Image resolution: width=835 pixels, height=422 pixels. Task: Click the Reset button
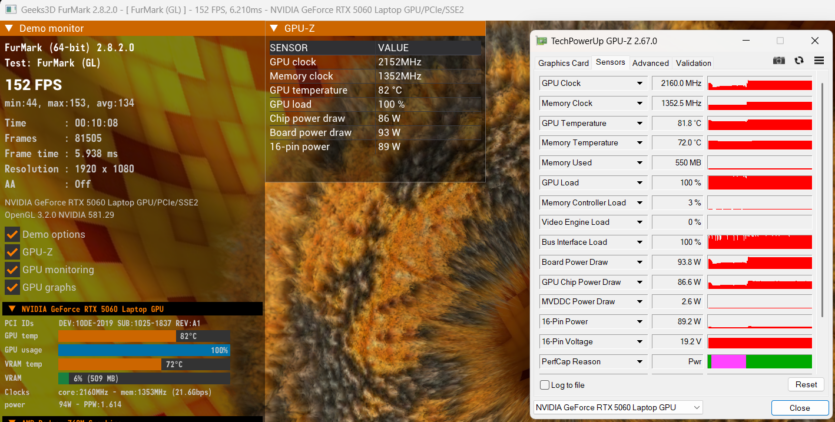click(805, 384)
